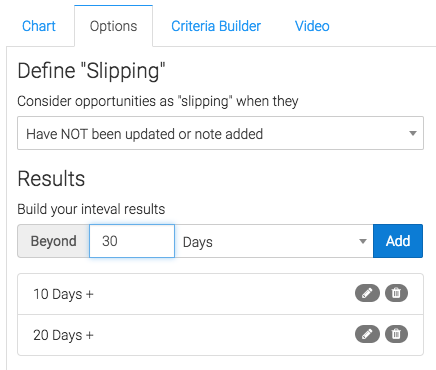The image size is (436, 370).
Task: Click the Results section heading
Action: pyautogui.click(x=51, y=179)
